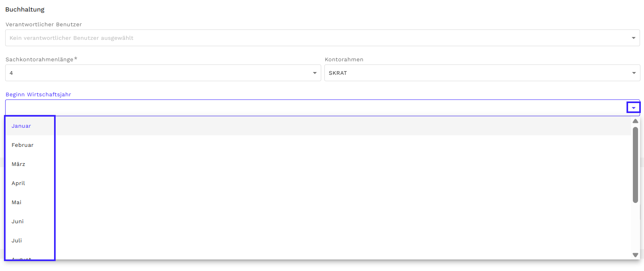Click the Sachkontorahmenlänge field showing 4

(159, 73)
